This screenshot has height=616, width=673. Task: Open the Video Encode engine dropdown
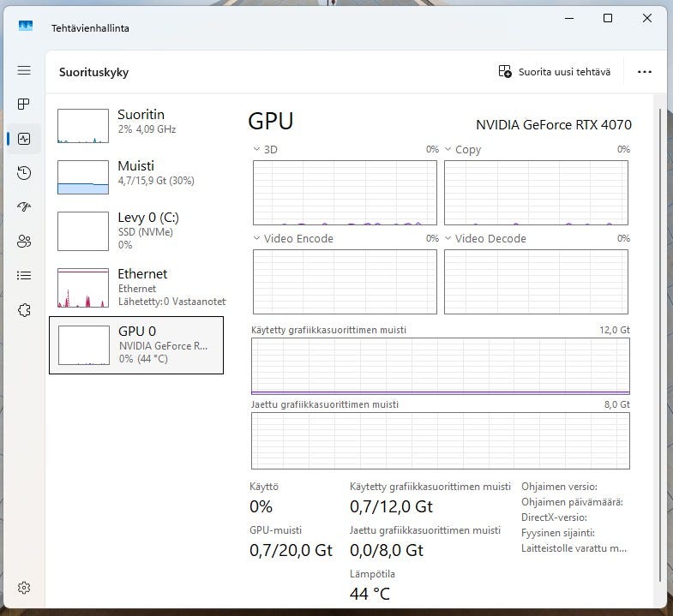(x=257, y=238)
